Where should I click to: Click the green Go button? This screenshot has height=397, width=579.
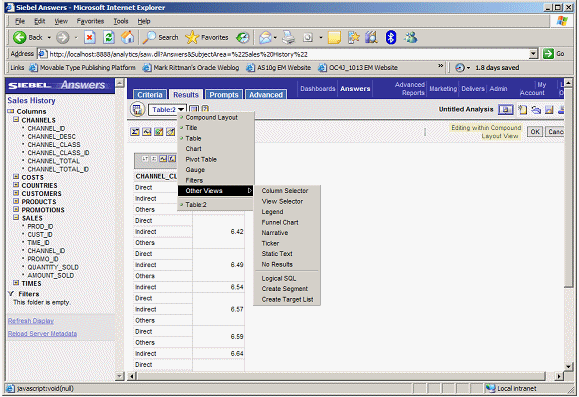click(554, 54)
